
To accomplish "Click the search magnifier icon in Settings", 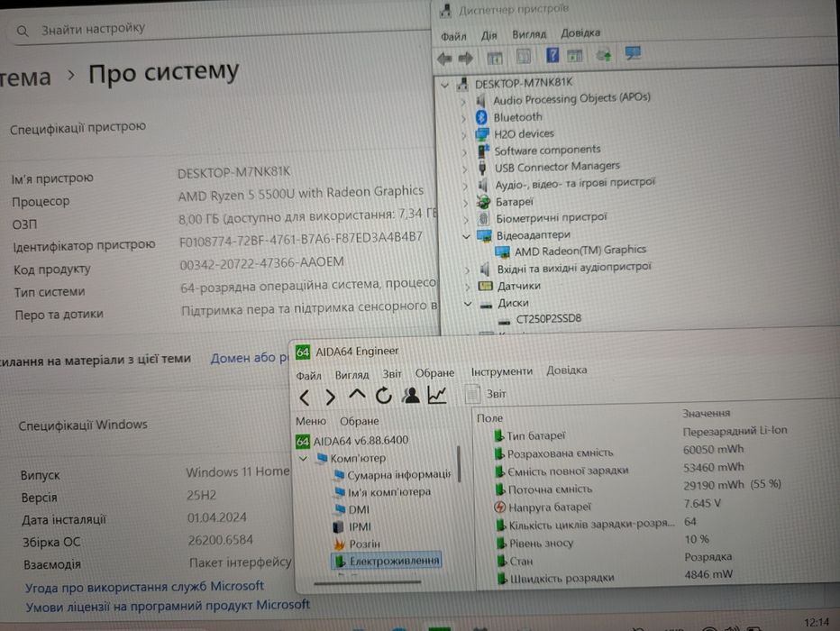I will point(23,31).
